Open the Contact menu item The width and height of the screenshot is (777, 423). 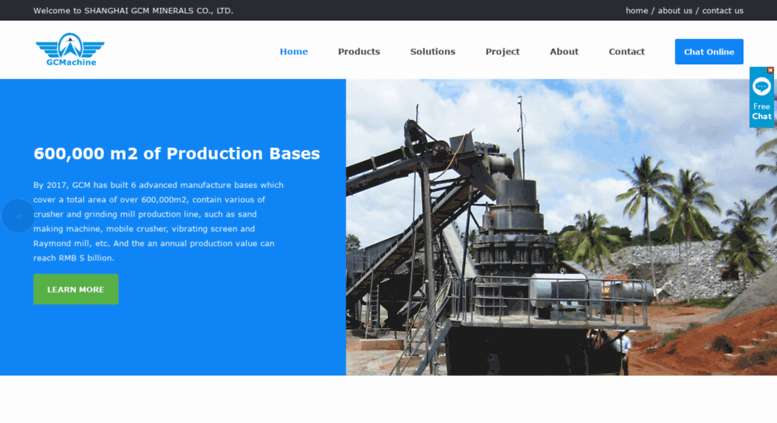coord(626,52)
